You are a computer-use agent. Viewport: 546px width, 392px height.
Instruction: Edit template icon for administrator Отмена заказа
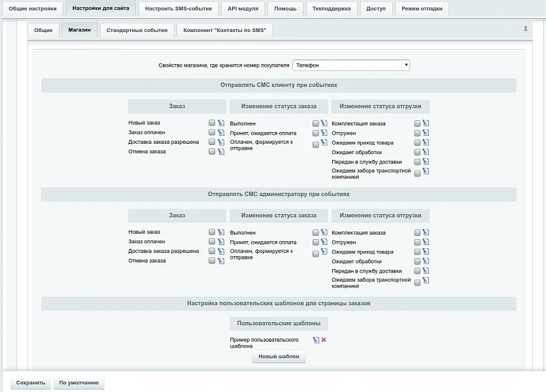[x=221, y=261]
